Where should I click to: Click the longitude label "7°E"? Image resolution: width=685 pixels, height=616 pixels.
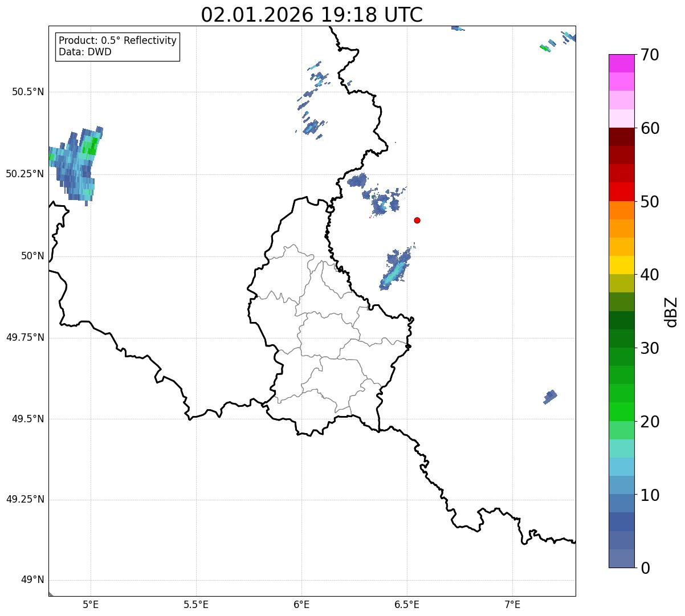pyautogui.click(x=512, y=605)
